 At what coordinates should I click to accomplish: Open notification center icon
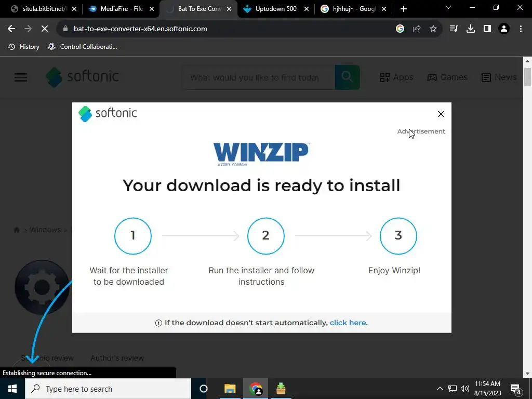click(x=516, y=389)
